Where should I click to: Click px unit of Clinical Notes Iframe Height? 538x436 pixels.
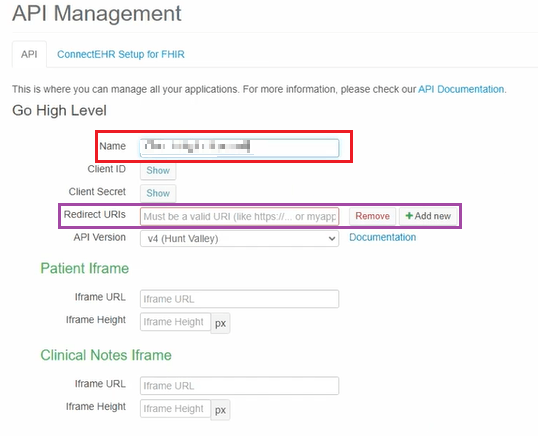[x=220, y=410]
